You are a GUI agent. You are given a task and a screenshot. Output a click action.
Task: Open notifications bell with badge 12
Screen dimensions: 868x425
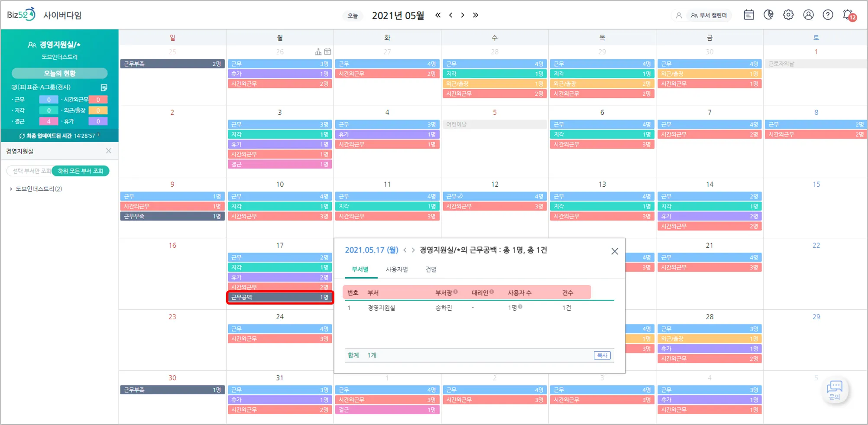click(x=849, y=15)
